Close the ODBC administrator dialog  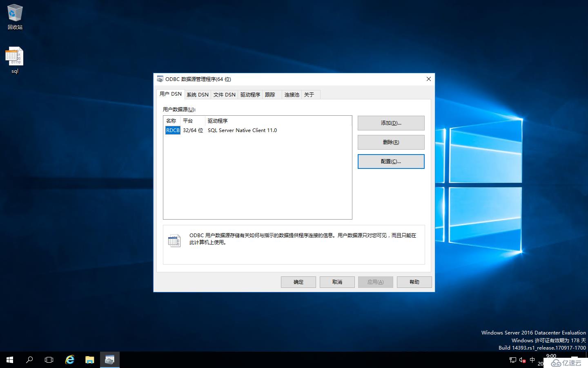(x=429, y=79)
